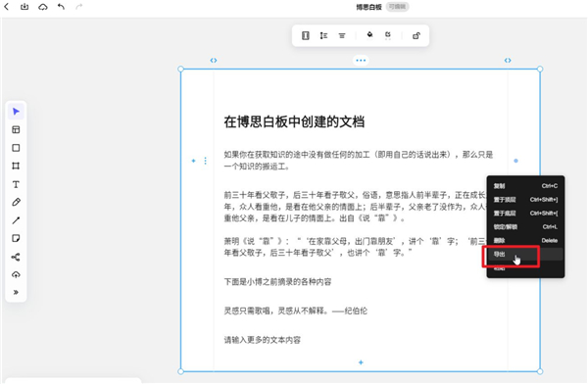588x384 pixels.
Task: Redo the last undone action
Action: point(78,7)
